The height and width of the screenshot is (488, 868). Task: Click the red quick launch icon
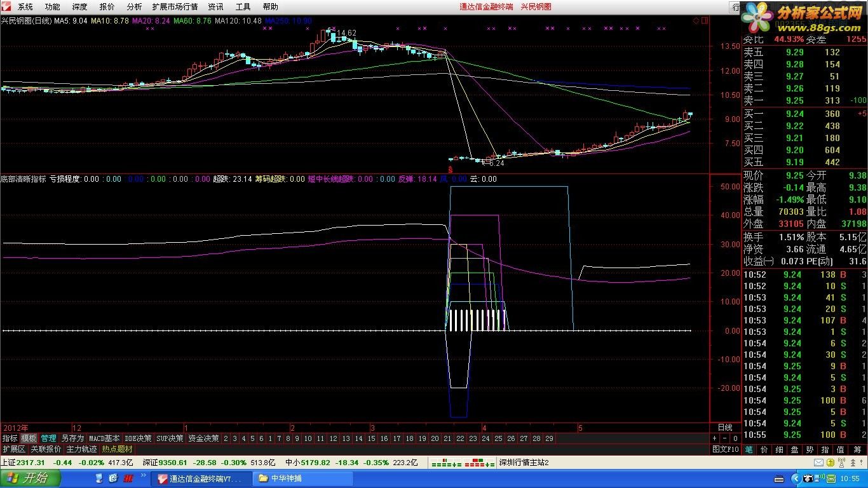tap(128, 478)
